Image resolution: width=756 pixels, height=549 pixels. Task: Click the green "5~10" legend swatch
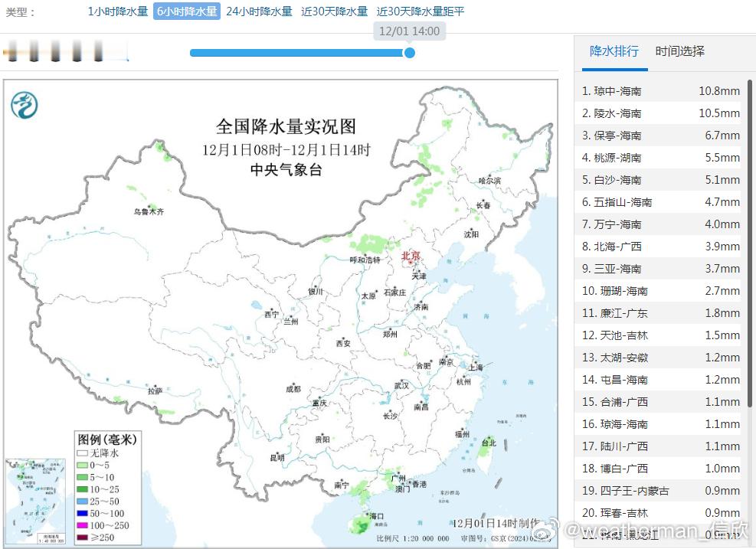coord(83,477)
